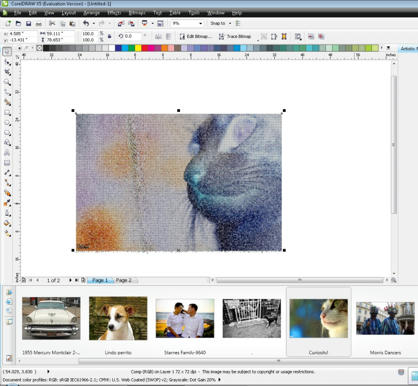The width and height of the screenshot is (418, 386).
Task: Pick the white color swatch
Action: pos(111,48)
